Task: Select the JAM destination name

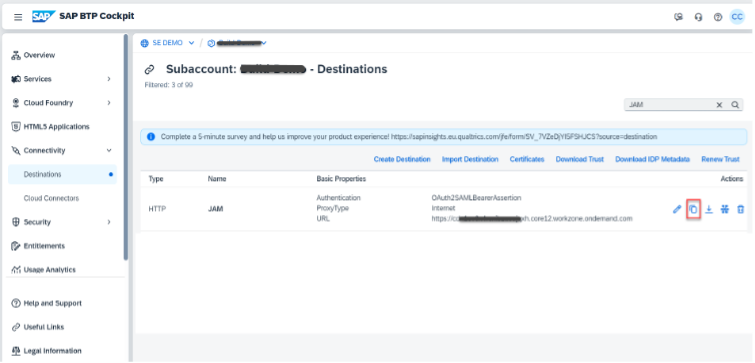Action: 215,209
